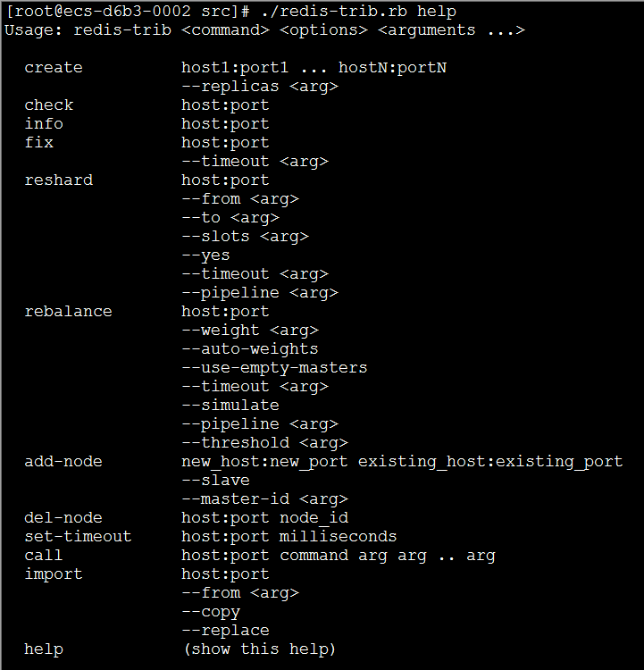The width and height of the screenshot is (644, 670).
Task: Click the 'import' command text
Action: tap(54, 574)
